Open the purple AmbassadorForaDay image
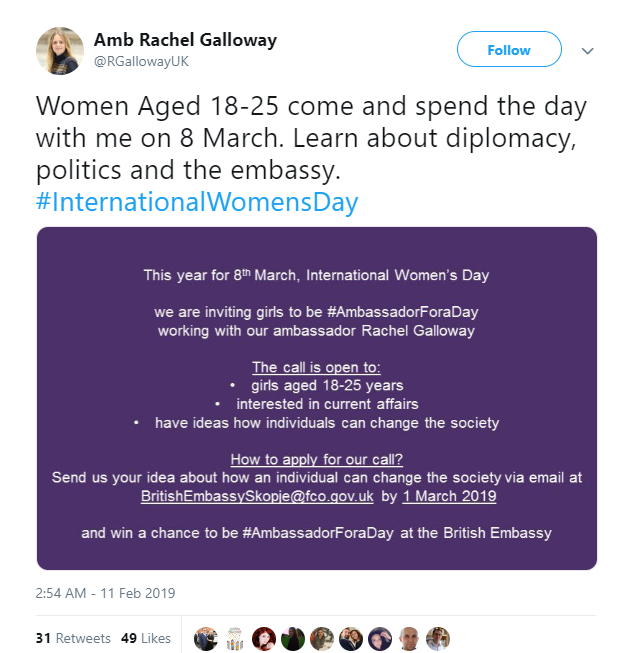This screenshot has width=619, height=653. (x=317, y=398)
